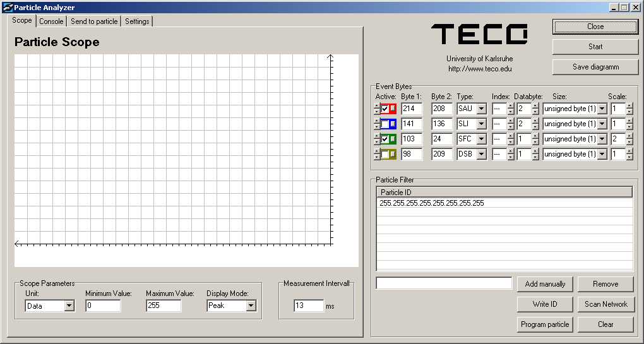644x344 pixels.
Task: Click the Scale stepper in the SAU row
Action: (x=629, y=109)
